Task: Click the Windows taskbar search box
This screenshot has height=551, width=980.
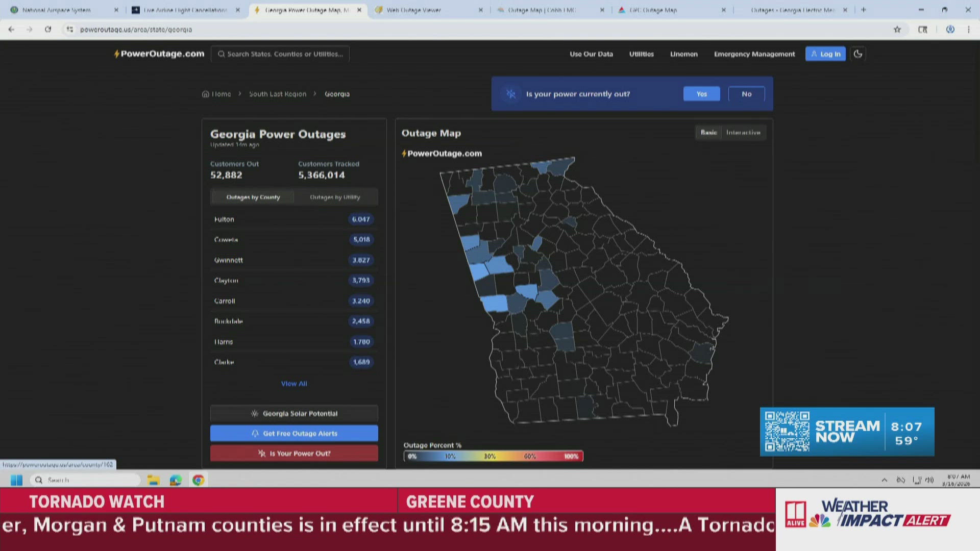Action: point(85,480)
